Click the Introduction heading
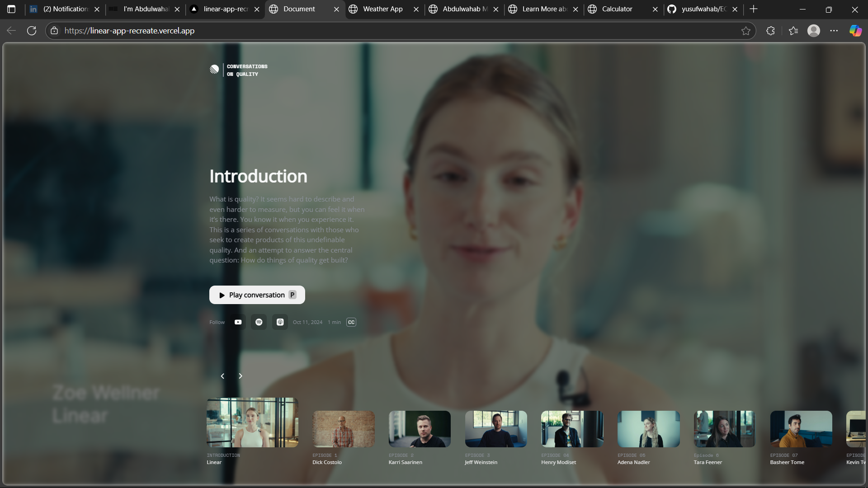 click(x=258, y=176)
